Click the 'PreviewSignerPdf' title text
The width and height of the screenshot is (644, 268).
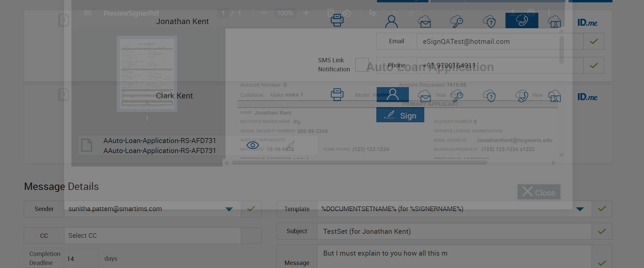(x=131, y=13)
